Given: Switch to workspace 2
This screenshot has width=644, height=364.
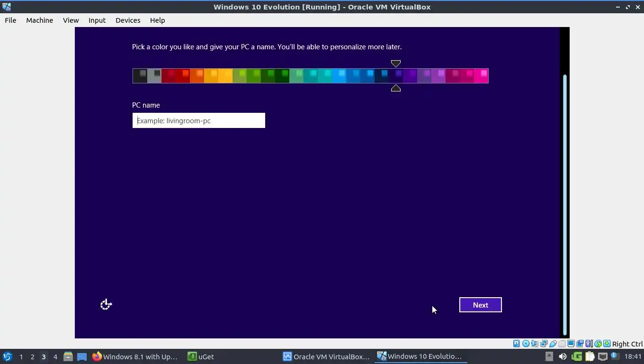Looking at the screenshot, I should pos(32,356).
